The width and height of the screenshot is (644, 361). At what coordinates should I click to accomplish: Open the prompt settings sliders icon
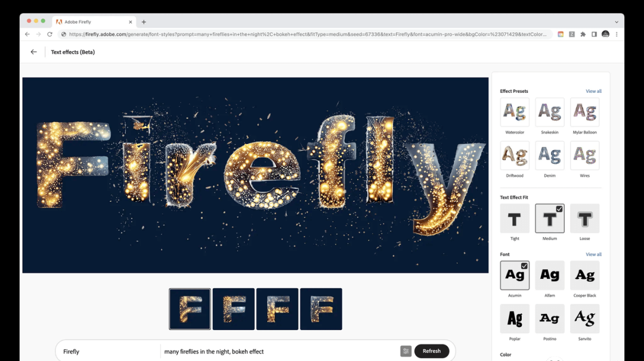coord(406,351)
